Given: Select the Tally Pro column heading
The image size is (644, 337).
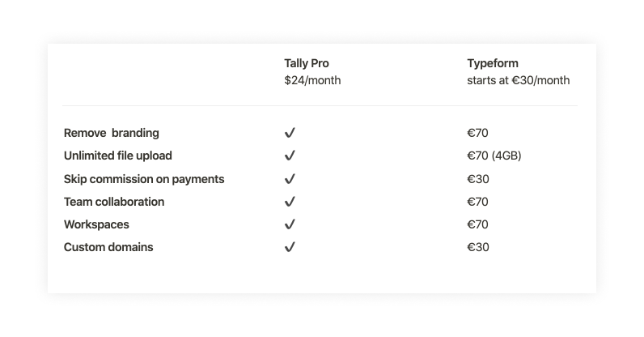Looking at the screenshot, I should 307,63.
